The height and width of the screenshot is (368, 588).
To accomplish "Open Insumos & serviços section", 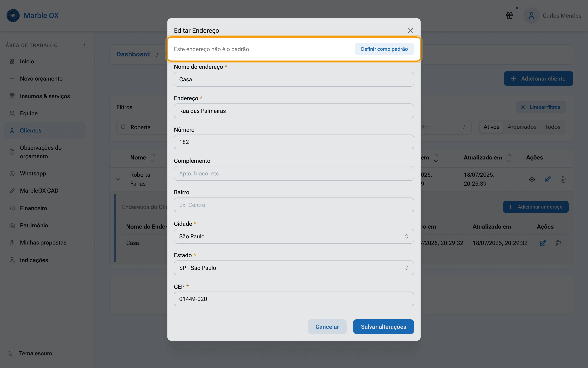I will click(45, 96).
